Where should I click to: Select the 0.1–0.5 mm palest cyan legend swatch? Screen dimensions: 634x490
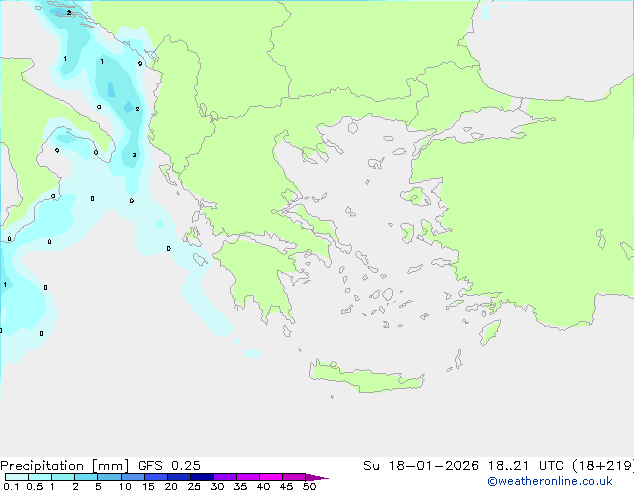tap(17, 477)
